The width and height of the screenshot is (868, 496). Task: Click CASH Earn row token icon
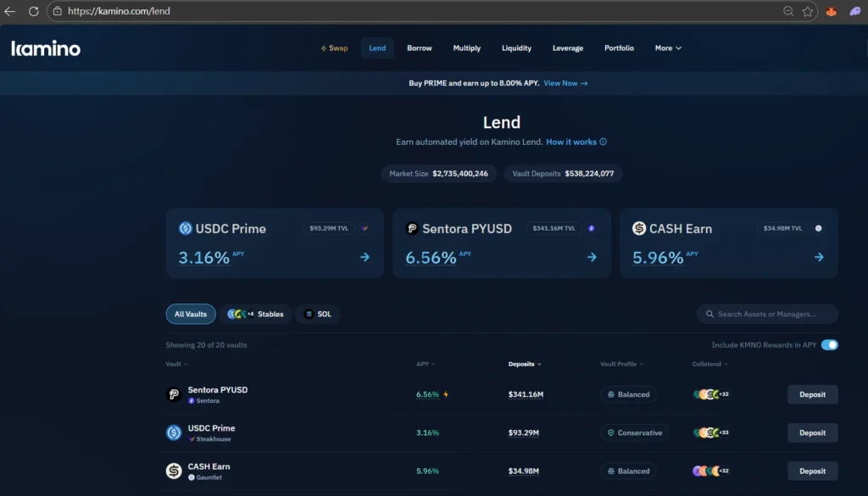coord(174,471)
